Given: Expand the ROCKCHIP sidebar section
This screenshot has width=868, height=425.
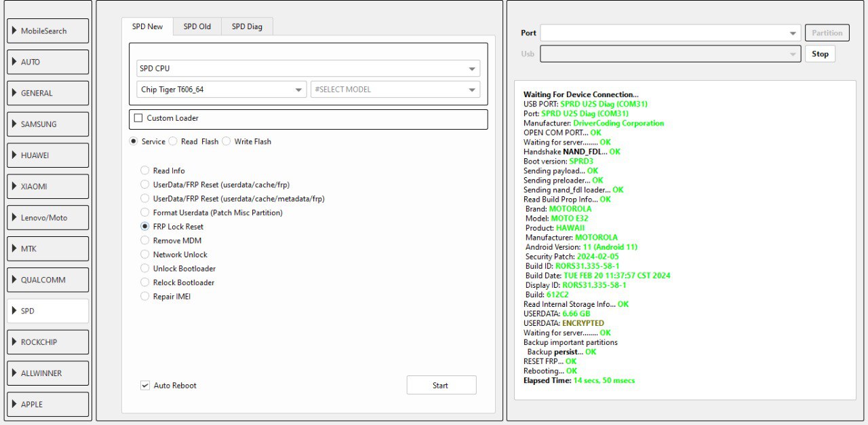Looking at the screenshot, I should 47,342.
